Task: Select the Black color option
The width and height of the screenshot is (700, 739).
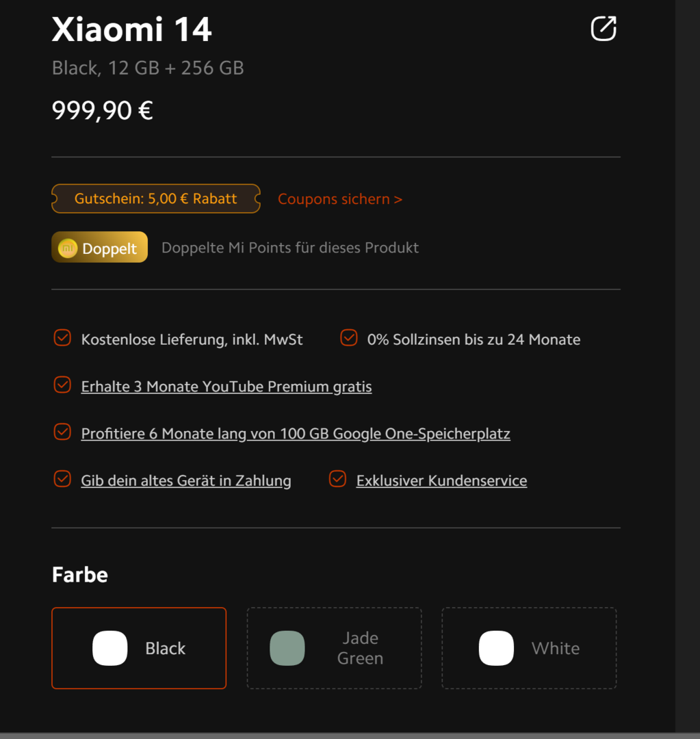Action: pos(139,648)
